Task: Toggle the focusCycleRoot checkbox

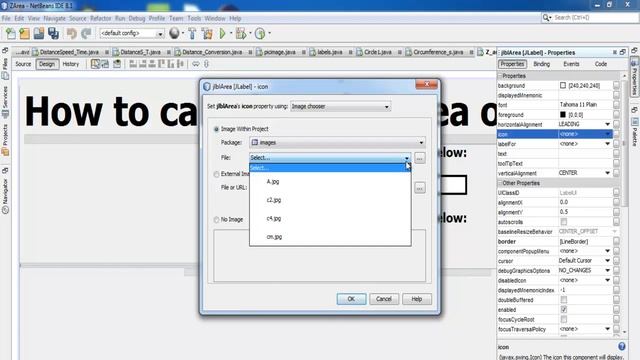Action: pos(564,320)
